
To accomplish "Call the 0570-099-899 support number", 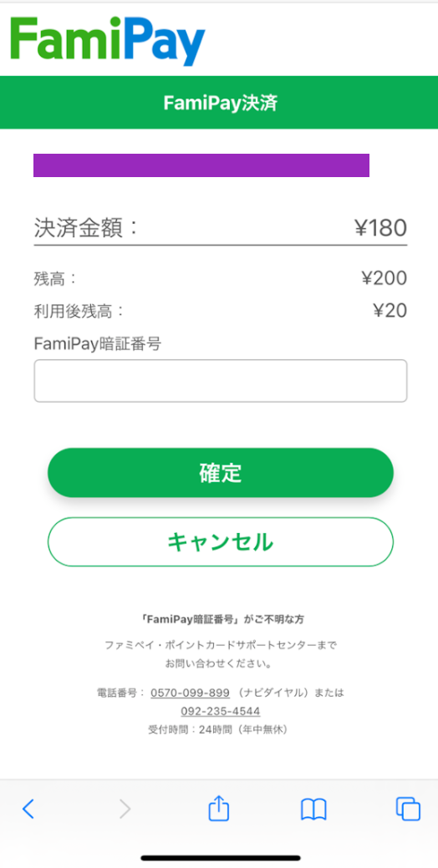I will point(190,693).
